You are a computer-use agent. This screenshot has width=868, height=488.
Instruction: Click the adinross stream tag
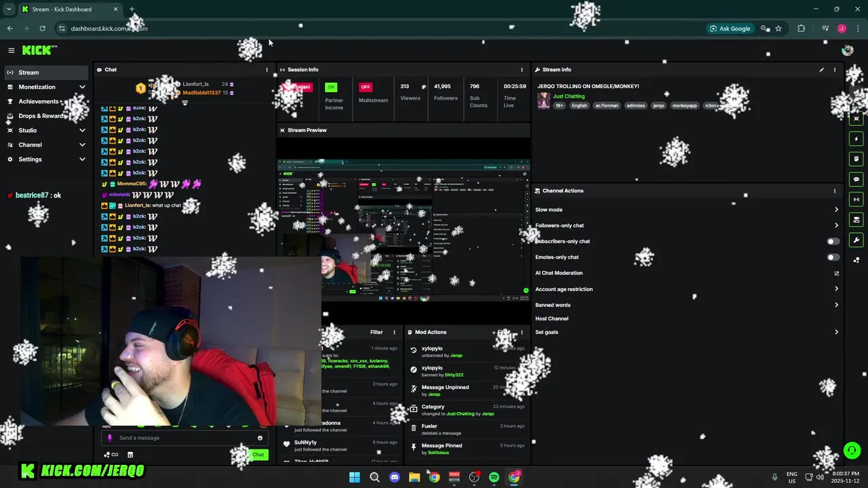(x=635, y=106)
